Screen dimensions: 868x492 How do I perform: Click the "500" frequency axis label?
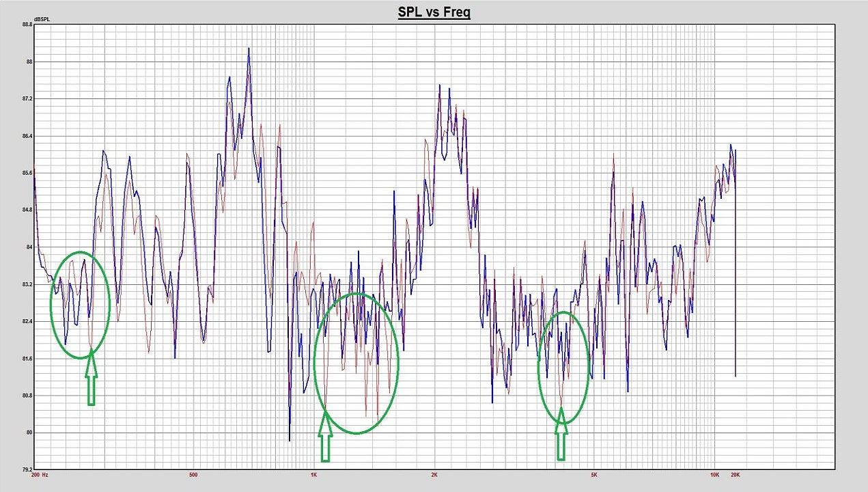coord(194,474)
